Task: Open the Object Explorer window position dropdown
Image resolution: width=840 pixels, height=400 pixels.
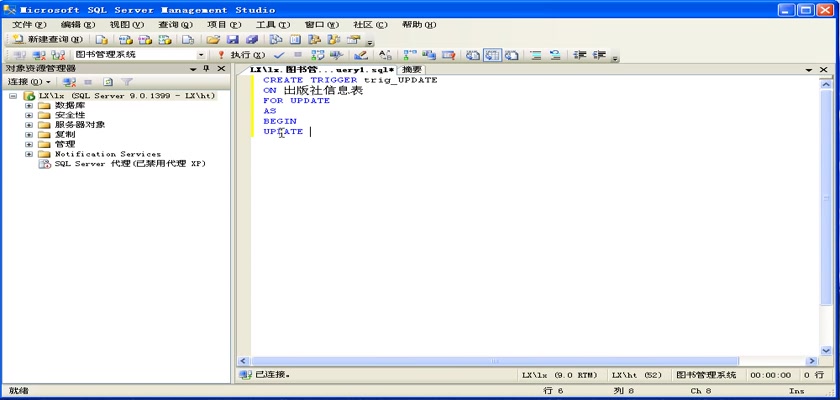Action: click(x=193, y=69)
